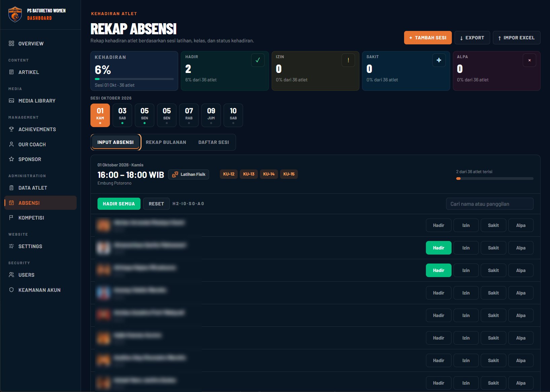Click the Settings sliders icon
This screenshot has height=392, width=550.
coord(11,246)
